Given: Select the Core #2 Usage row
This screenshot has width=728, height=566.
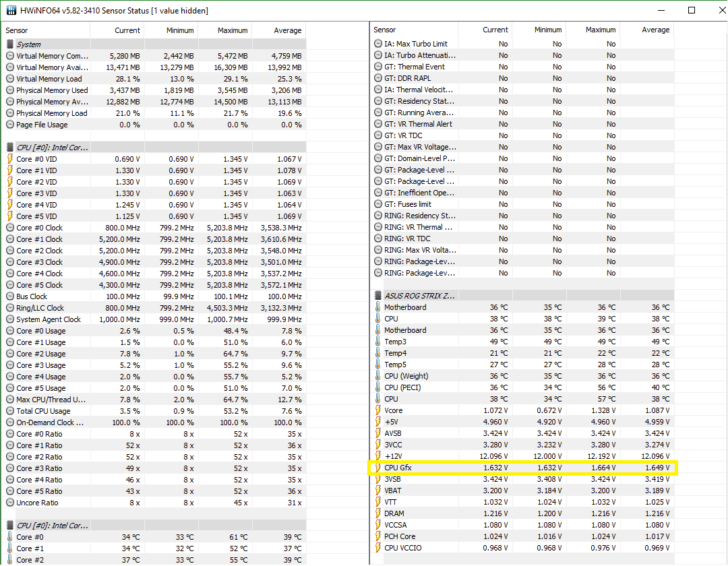Looking at the screenshot, I should pyautogui.click(x=154, y=354).
